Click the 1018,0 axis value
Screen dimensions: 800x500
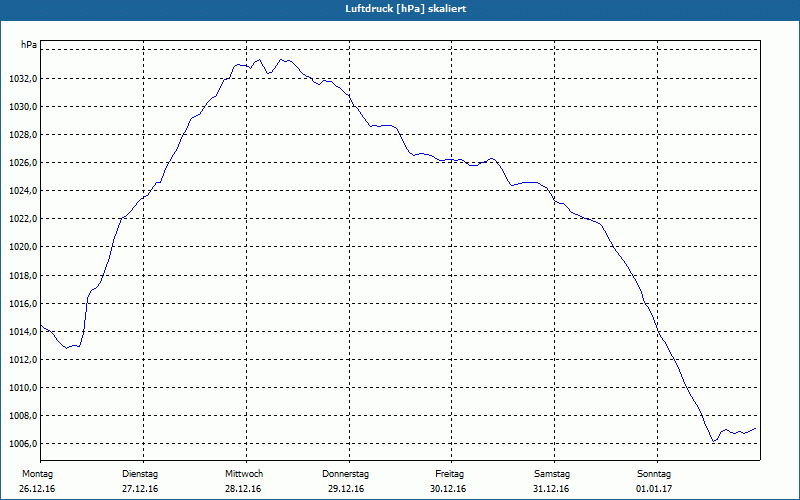(21, 276)
